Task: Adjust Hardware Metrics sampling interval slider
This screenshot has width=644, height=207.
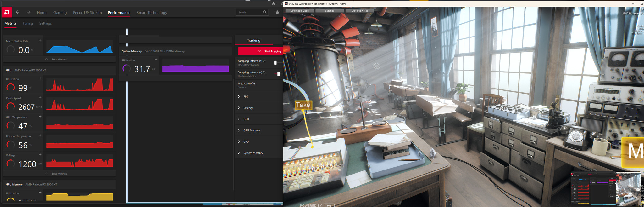Action: (279, 74)
